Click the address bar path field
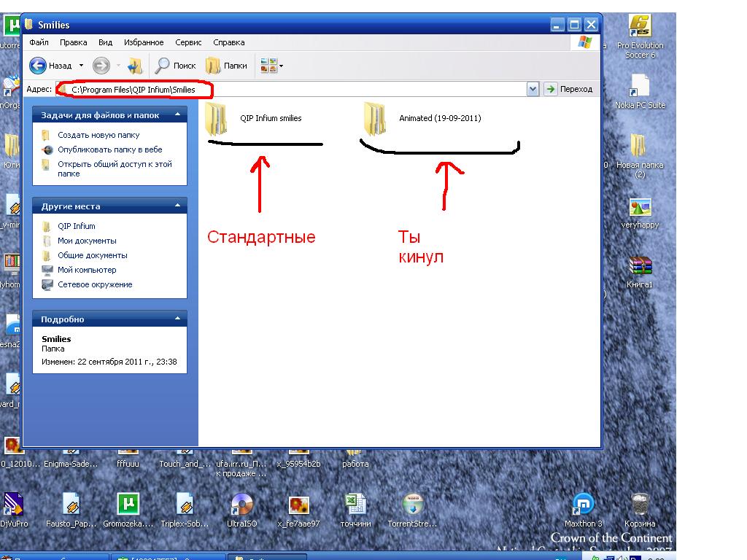The height and width of the screenshot is (560, 747). click(290, 89)
